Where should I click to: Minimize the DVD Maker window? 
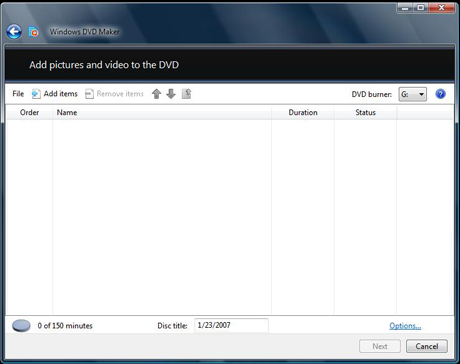coord(405,7)
